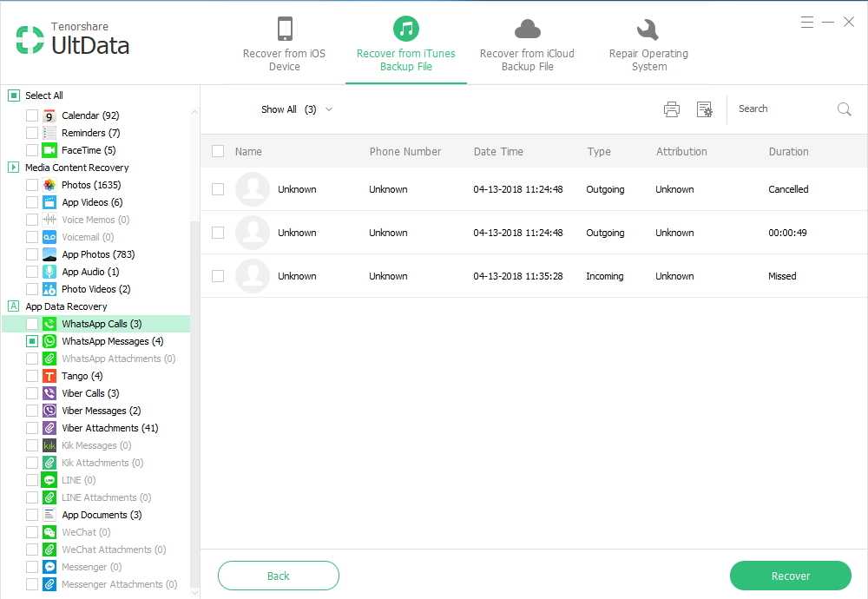Click the Photos flower icon

pyautogui.click(x=49, y=185)
